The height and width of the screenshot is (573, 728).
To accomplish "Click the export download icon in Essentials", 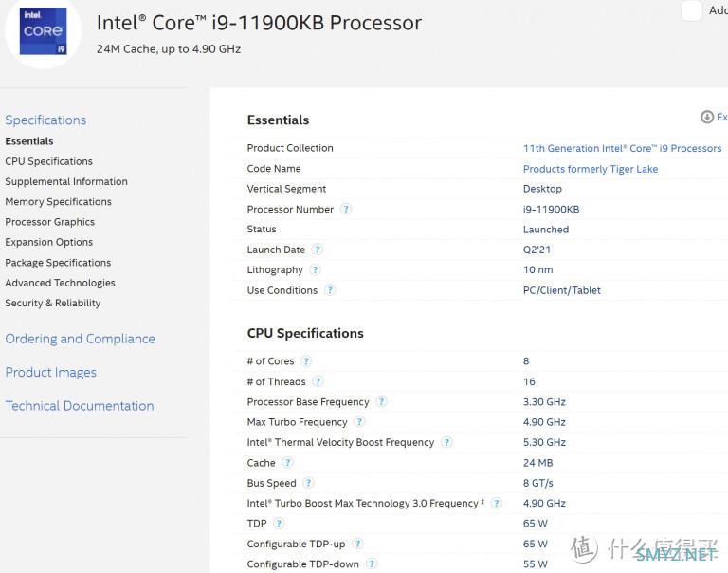I will pos(707,117).
